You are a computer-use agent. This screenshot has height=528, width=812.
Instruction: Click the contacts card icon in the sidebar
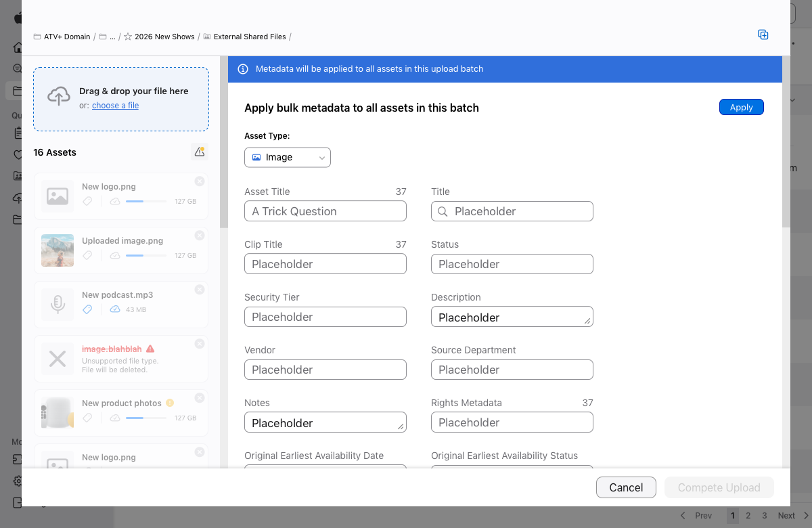(18, 175)
